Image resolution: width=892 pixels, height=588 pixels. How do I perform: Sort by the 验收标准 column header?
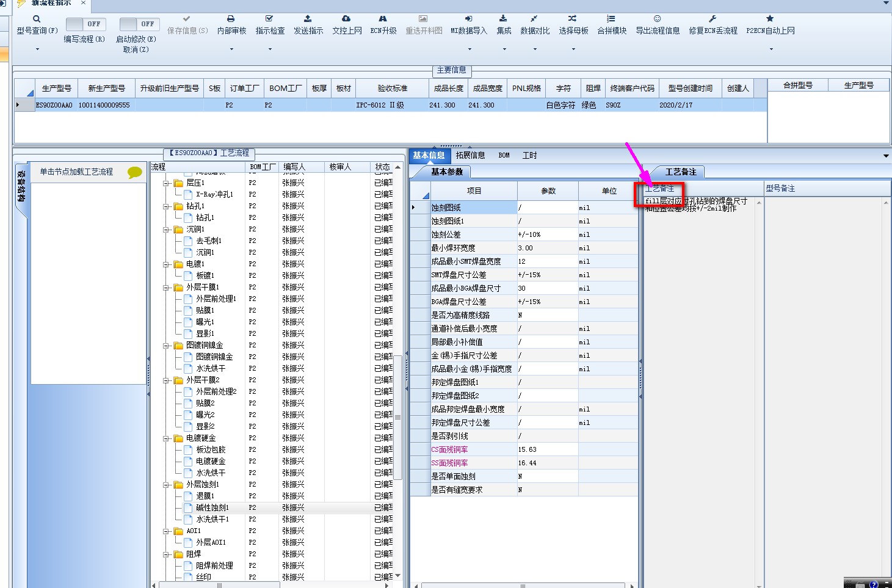click(x=393, y=88)
